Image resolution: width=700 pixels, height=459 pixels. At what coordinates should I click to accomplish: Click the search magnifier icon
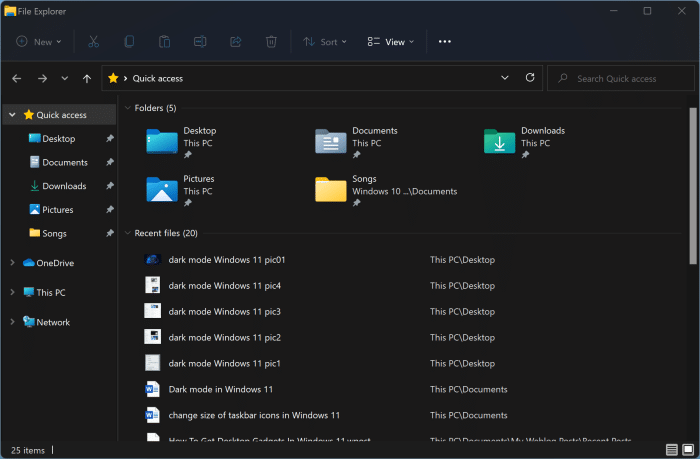563,78
